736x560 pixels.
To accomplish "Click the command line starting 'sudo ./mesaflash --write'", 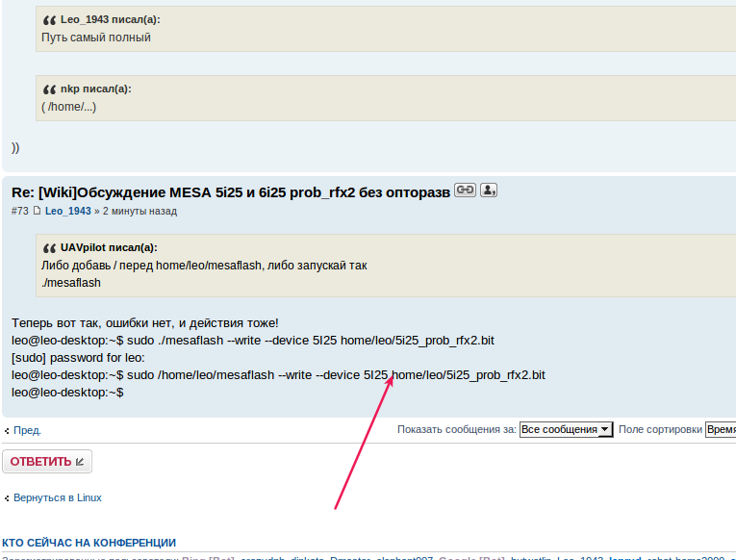I will [253, 341].
